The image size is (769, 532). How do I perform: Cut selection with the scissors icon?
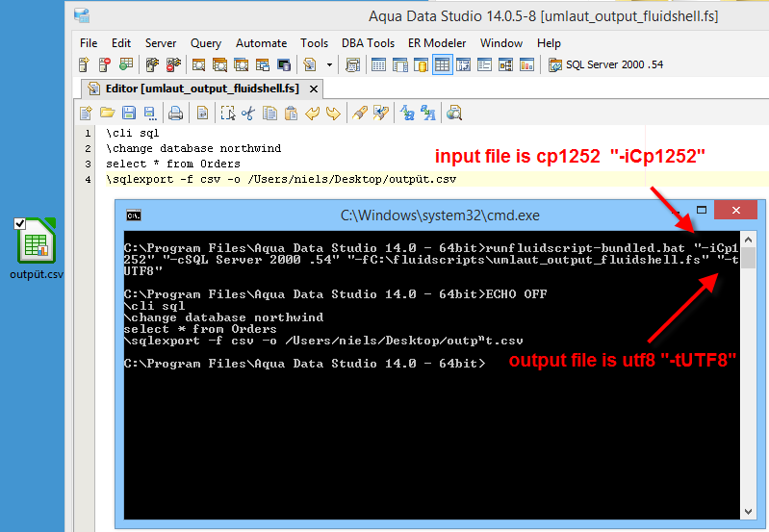tap(248, 114)
